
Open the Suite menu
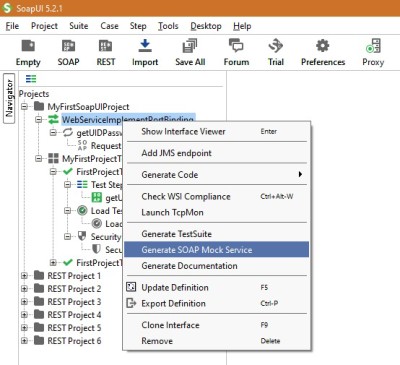[x=79, y=26]
